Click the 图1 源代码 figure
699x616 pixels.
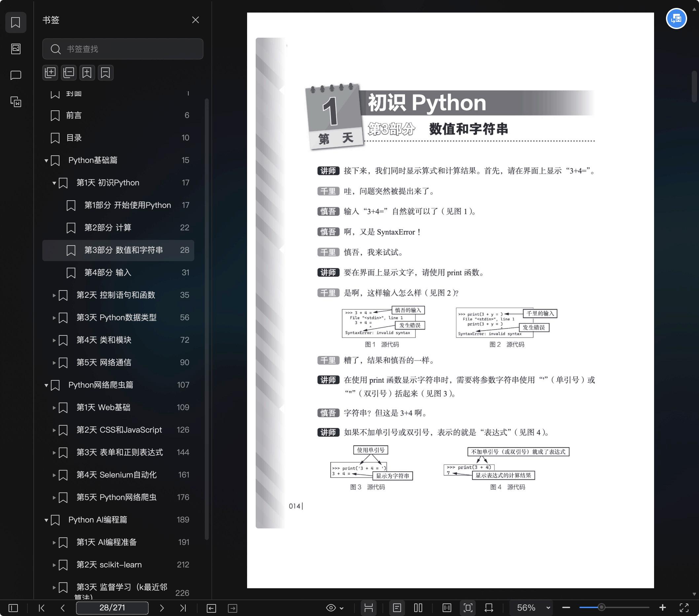tap(383, 326)
